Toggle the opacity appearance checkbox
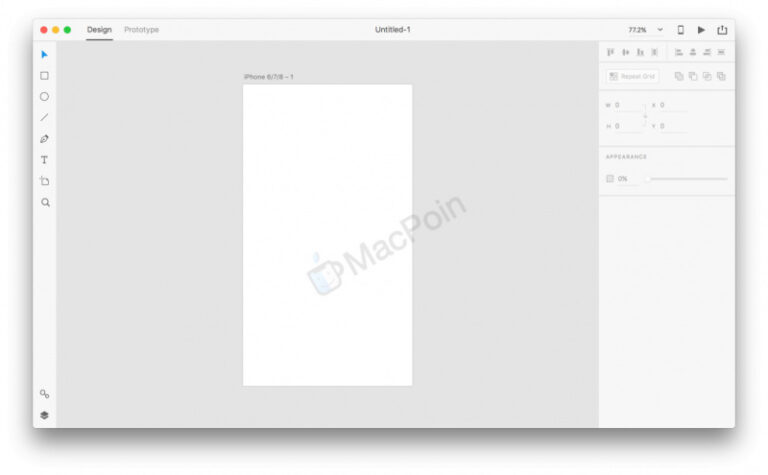The width and height of the screenshot is (768, 475). point(610,179)
